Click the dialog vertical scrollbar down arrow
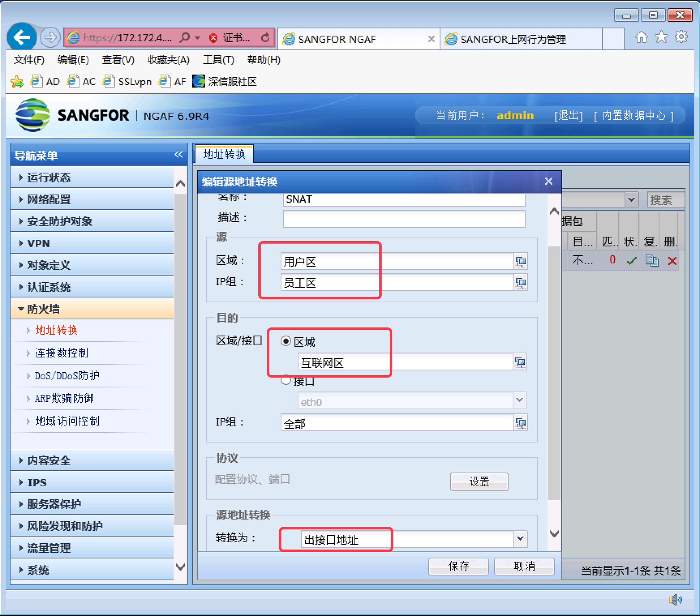Image resolution: width=700 pixels, height=616 pixels. click(x=554, y=534)
